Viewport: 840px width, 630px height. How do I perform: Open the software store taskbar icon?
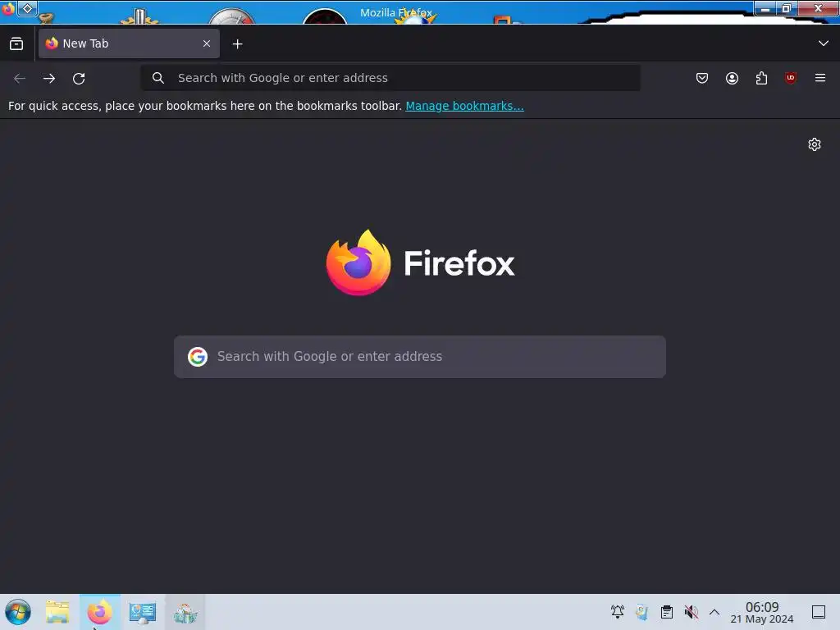coord(185,612)
